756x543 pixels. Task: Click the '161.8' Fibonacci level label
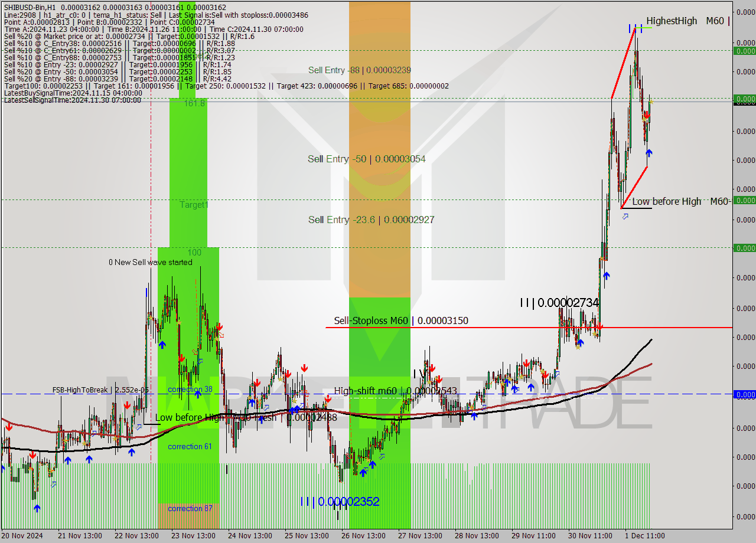pyautogui.click(x=194, y=103)
